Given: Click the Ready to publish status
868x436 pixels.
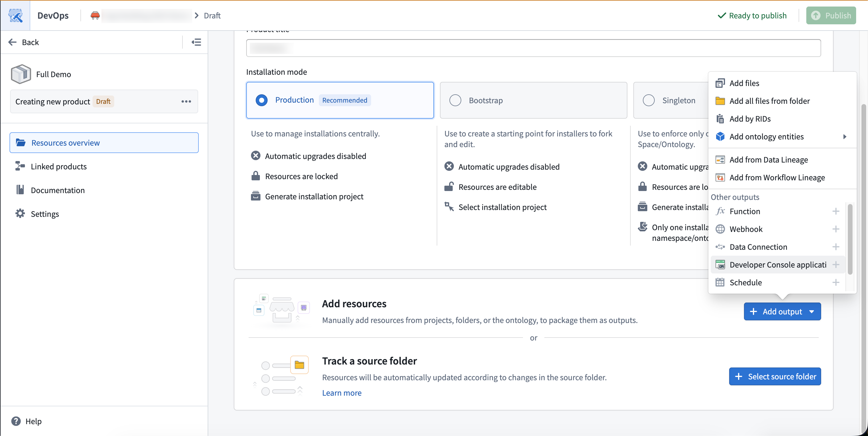Looking at the screenshot, I should click(x=752, y=15).
